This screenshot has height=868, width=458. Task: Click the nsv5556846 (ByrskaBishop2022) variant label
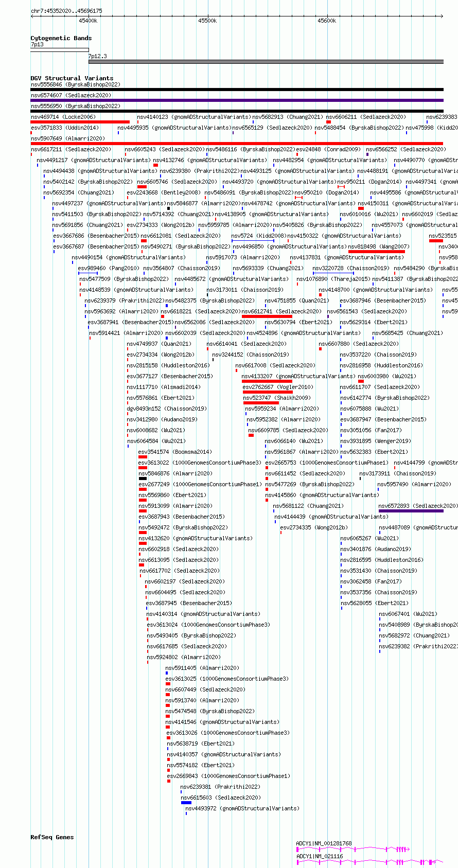coord(76,84)
